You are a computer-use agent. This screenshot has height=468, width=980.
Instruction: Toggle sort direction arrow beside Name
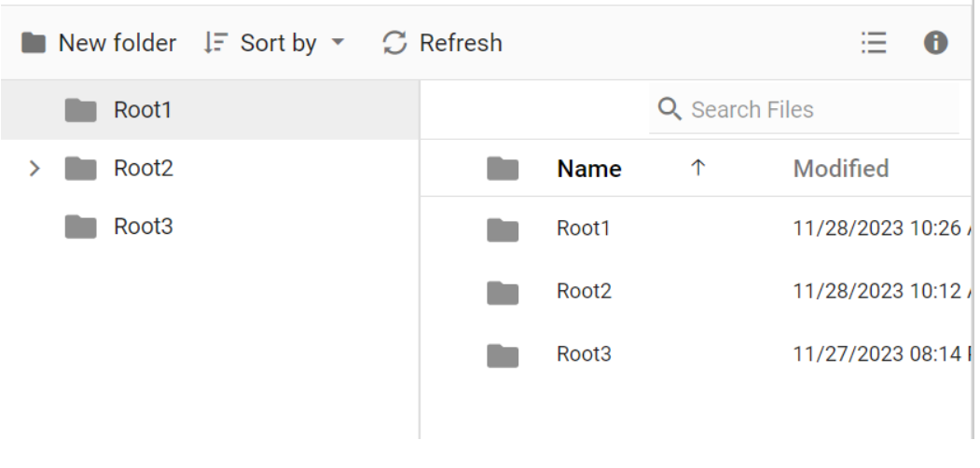[697, 169]
